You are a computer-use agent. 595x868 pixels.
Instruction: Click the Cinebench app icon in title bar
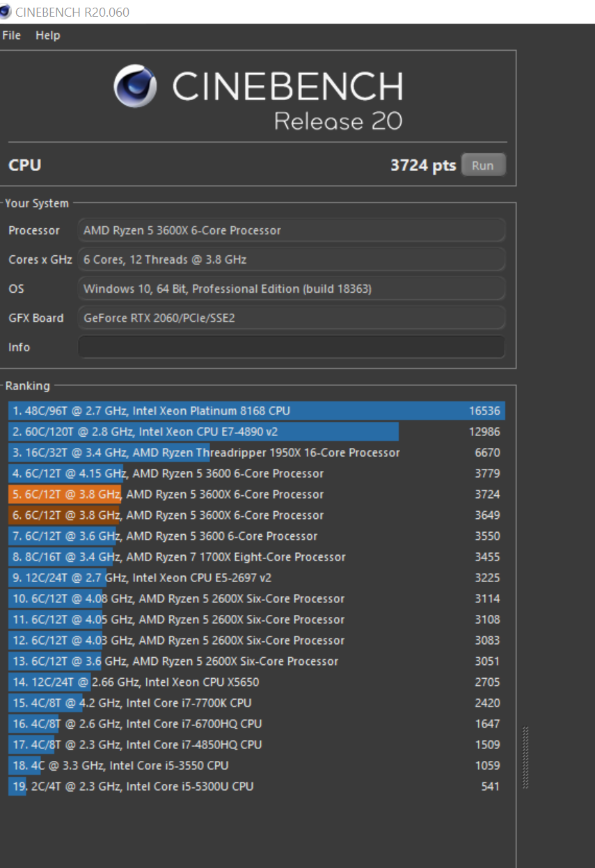click(6, 12)
